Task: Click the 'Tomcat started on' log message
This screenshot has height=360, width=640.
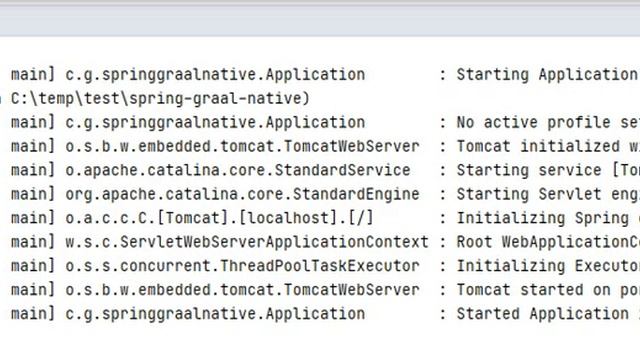Action: [548, 290]
